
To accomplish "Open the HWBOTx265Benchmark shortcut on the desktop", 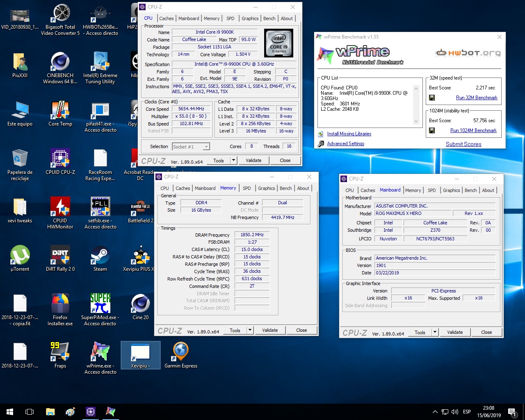I will [100, 20].
